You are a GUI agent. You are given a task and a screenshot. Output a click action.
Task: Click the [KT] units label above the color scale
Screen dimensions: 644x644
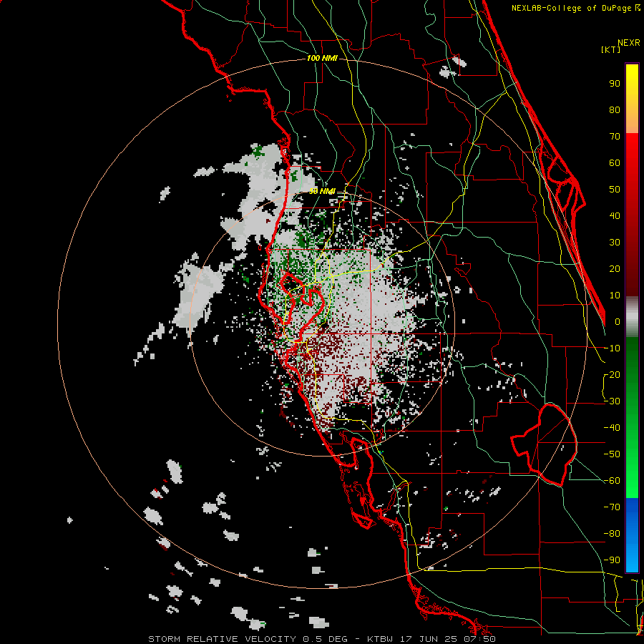(610, 49)
